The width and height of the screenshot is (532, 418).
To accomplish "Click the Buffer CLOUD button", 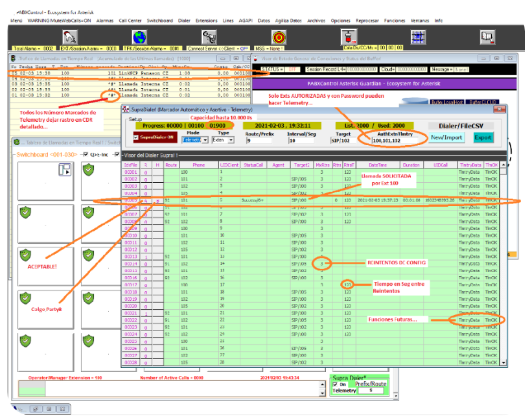I will click(482, 102).
